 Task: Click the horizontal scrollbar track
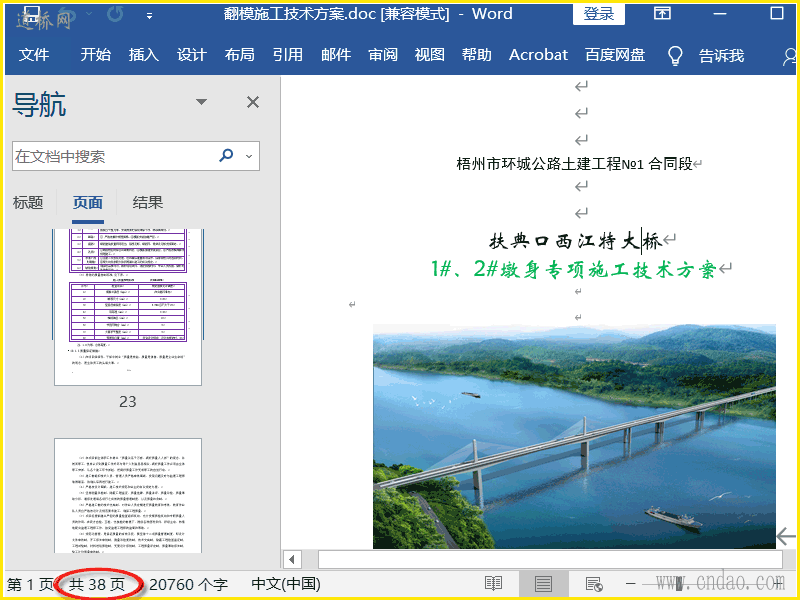[x=550, y=560]
